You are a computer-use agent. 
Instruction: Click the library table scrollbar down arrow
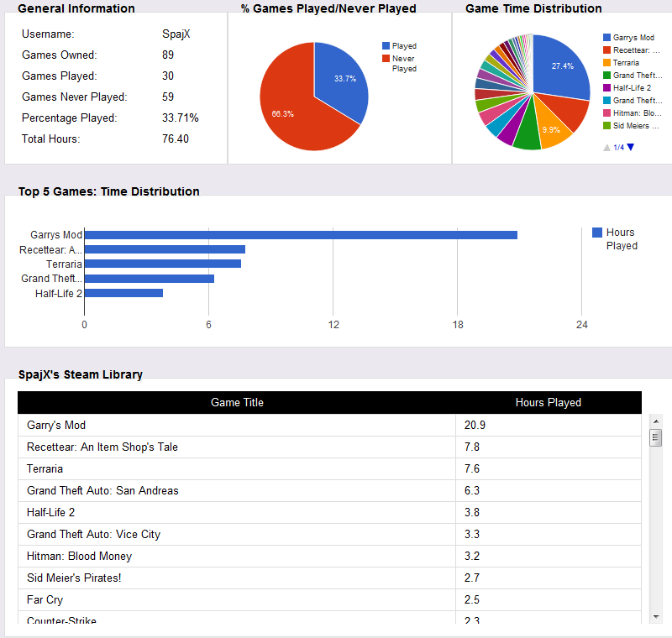coord(656,616)
